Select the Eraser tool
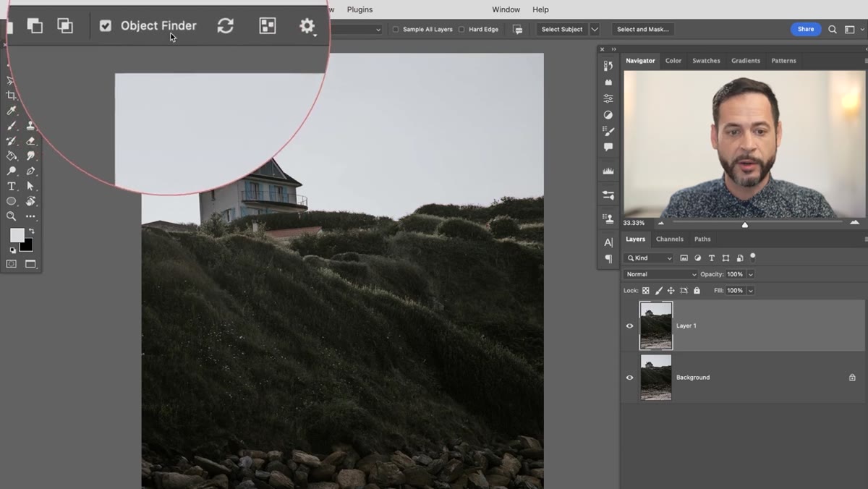The width and height of the screenshot is (868, 489). point(30,141)
